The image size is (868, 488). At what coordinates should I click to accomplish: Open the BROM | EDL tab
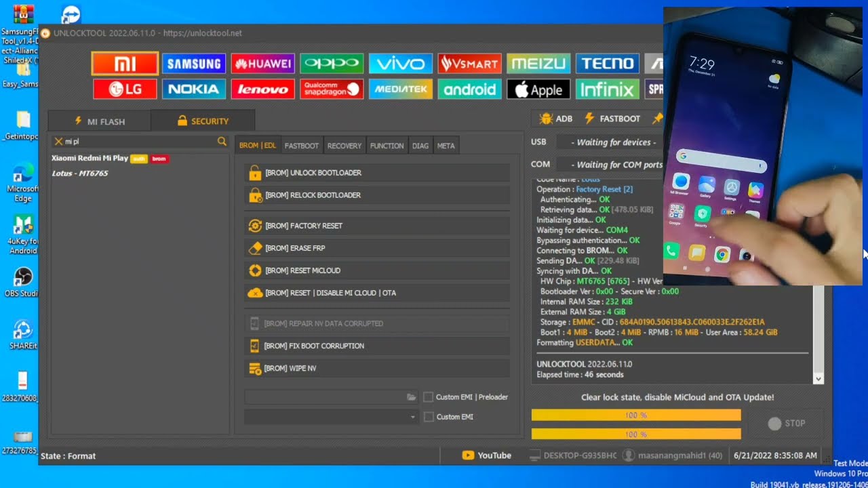[258, 146]
